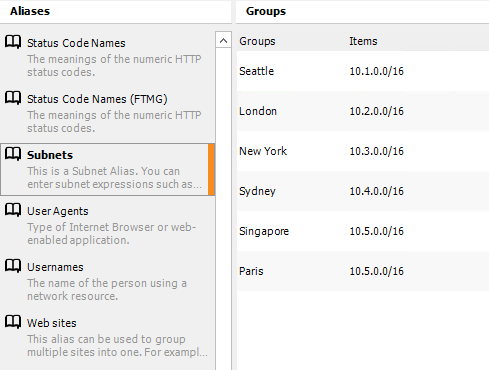This screenshot has width=489, height=370.
Task: Click the 10.5.0.0/16 item for Singapore
Action: tap(377, 231)
